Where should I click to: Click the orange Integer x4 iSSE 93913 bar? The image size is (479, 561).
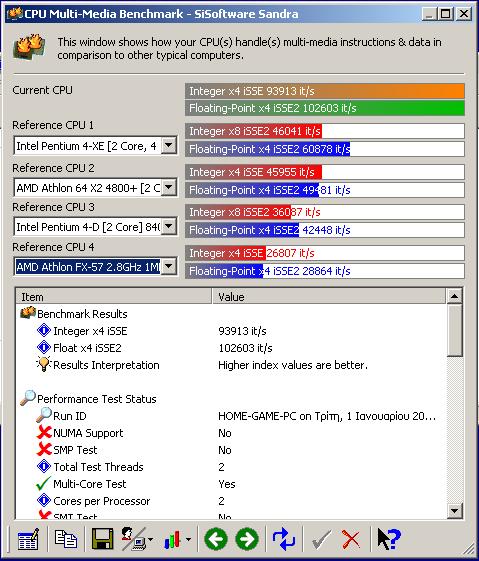325,91
